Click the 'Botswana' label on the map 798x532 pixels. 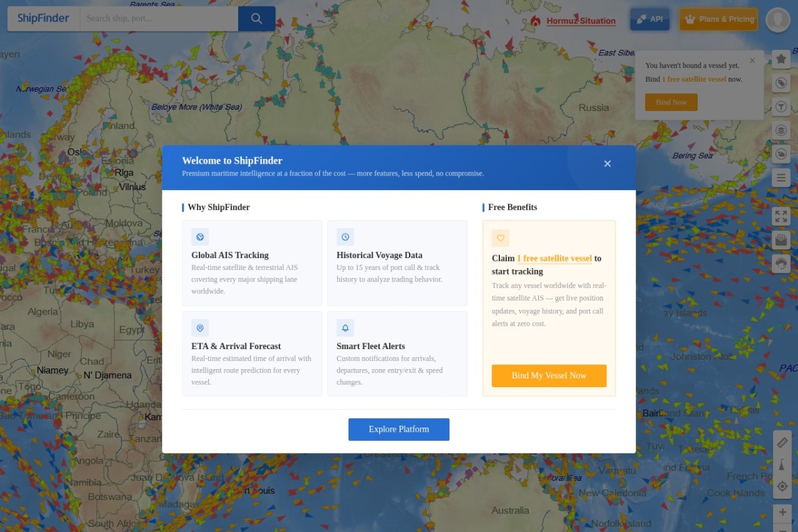click(x=110, y=497)
